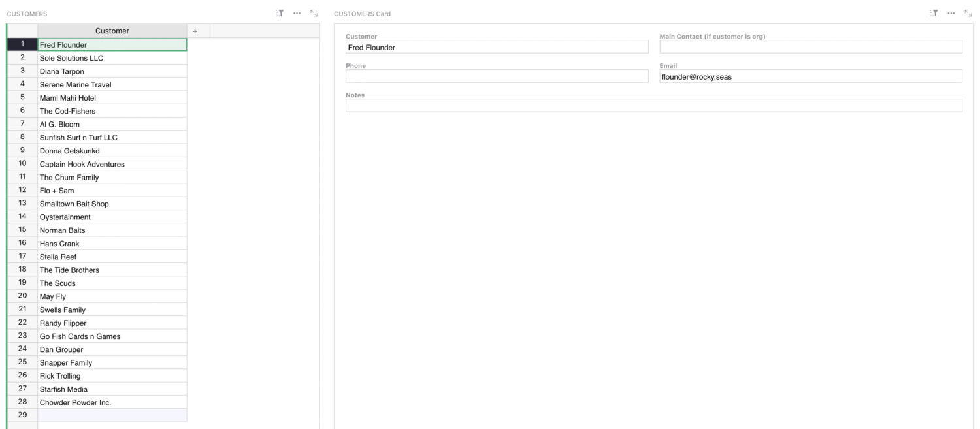Click the empty new-row cell in row 29
Image resolution: width=980 pixels, height=429 pixels.
click(112, 415)
